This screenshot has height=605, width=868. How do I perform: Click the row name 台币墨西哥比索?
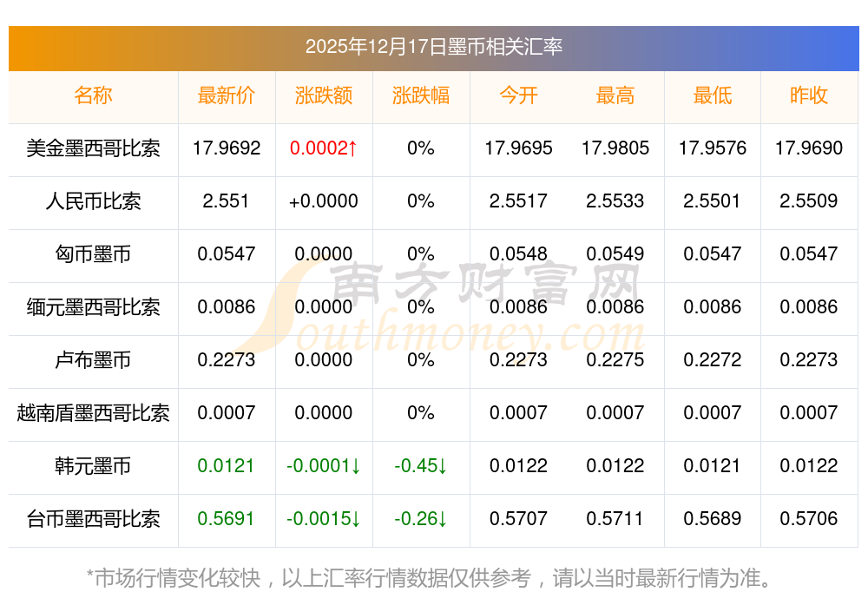pyautogui.click(x=93, y=519)
